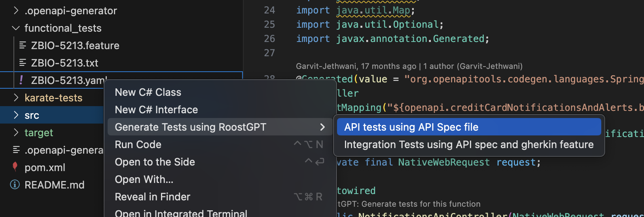Collapse the functional_tests folder chevron

click(x=16, y=28)
